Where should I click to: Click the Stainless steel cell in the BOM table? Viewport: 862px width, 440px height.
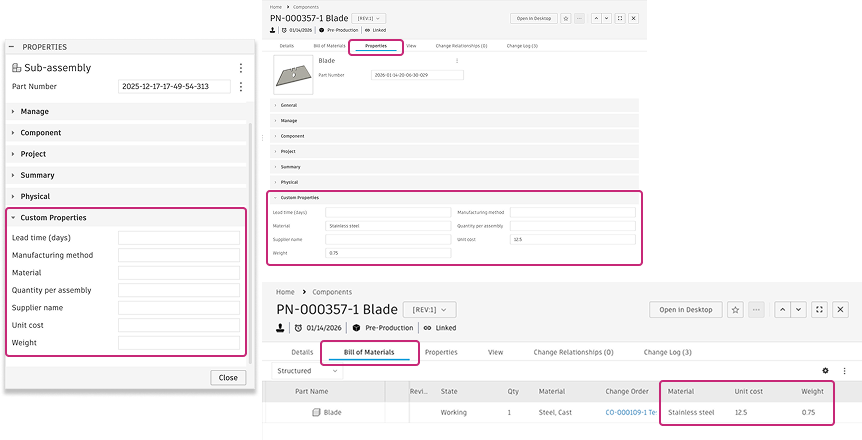coord(691,412)
